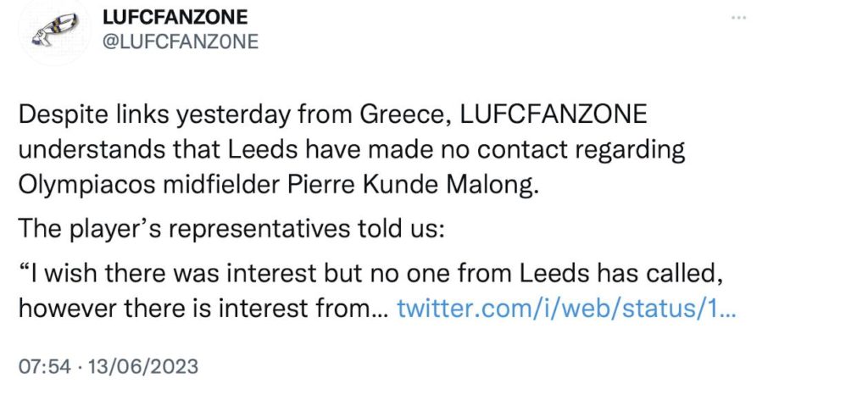
Task: Open the @LUFCFANZONE handle link
Action: coord(181,41)
